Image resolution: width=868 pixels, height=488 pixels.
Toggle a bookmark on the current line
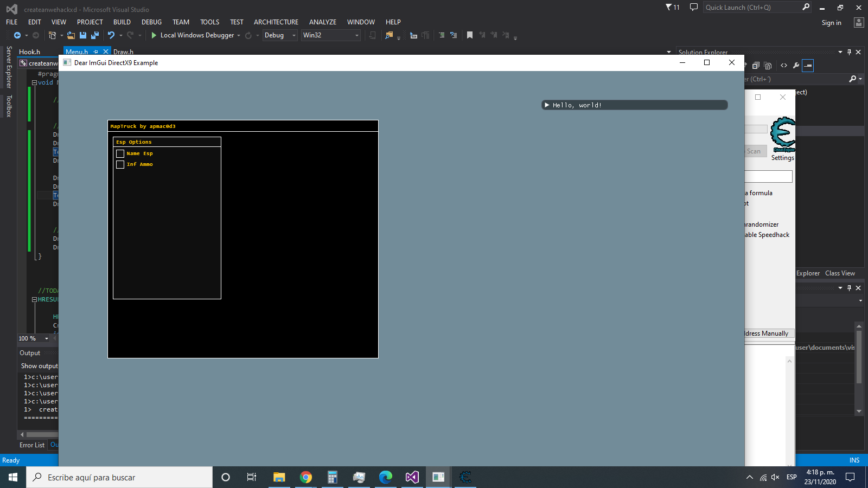coord(470,35)
